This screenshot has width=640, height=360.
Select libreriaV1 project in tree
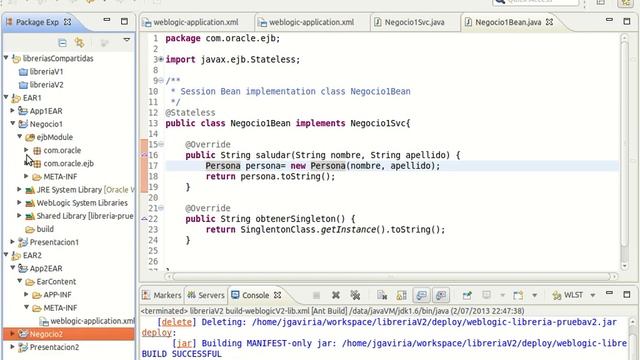(x=42, y=71)
